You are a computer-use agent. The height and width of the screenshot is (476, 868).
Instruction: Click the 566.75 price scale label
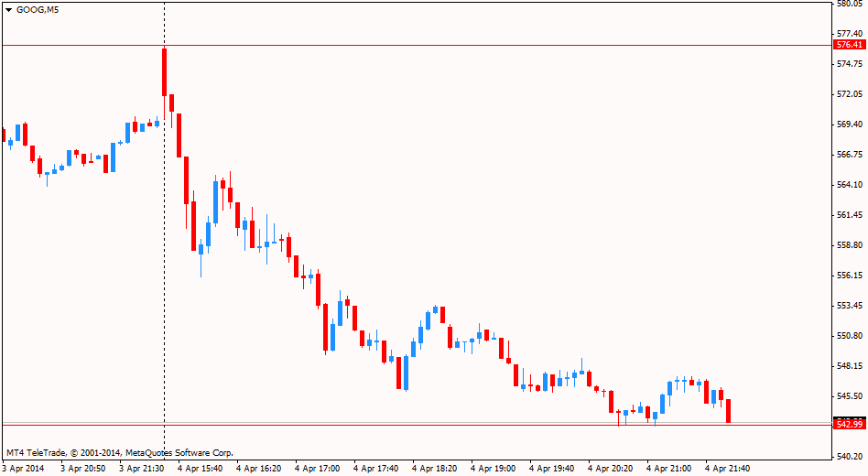pyautogui.click(x=850, y=155)
